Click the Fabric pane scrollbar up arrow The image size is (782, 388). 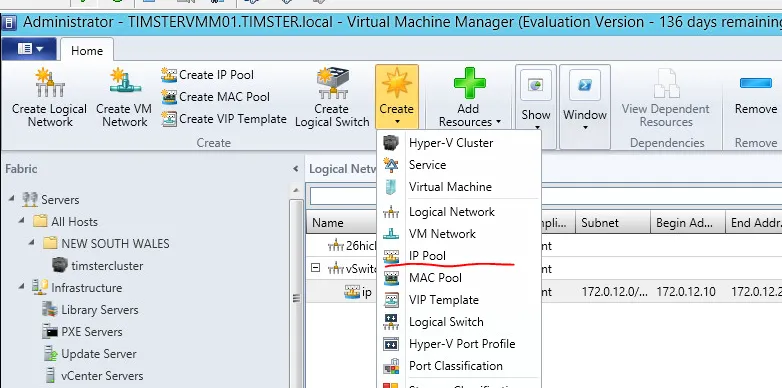[x=296, y=190]
